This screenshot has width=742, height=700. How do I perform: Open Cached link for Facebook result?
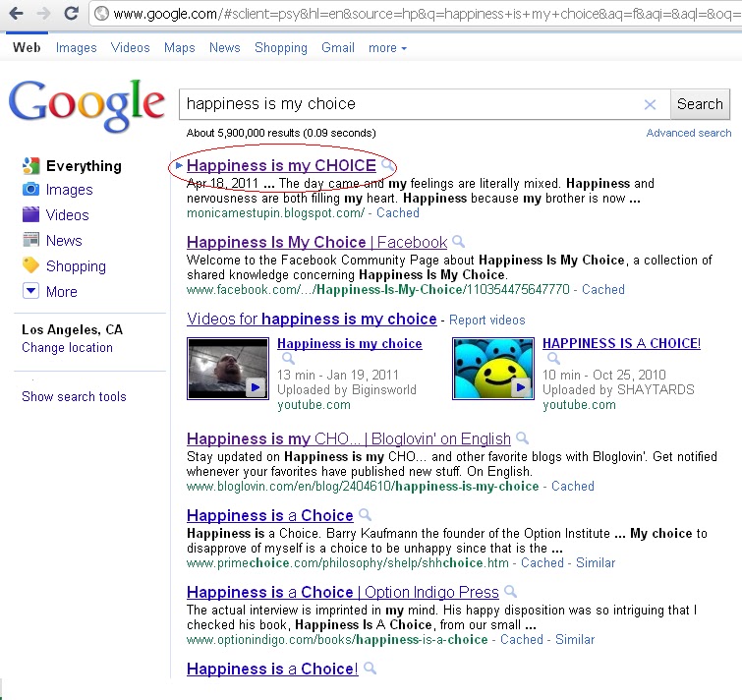(x=602, y=290)
